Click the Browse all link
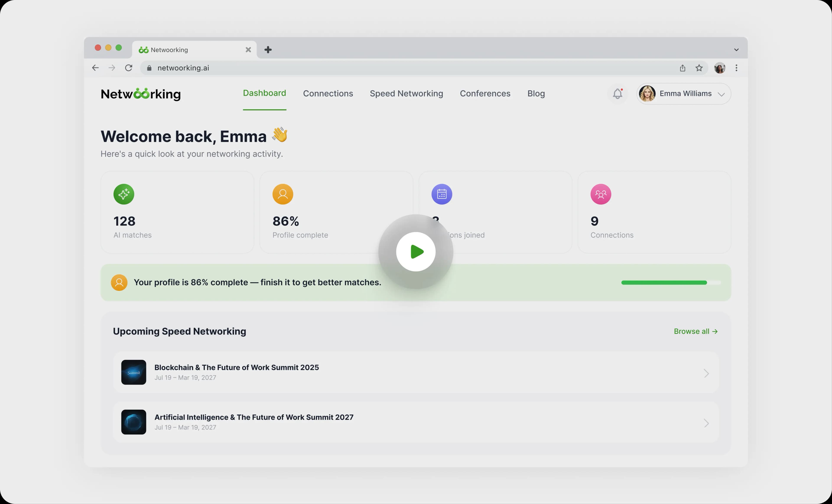The height and width of the screenshot is (504, 832). [x=695, y=331]
